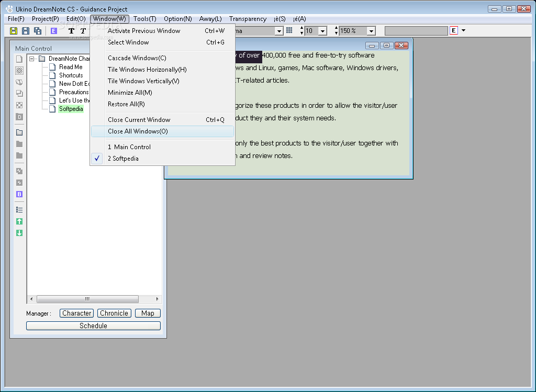The image size is (536, 392).
Task: Click tree scrollbar right arrow
Action: pyautogui.click(x=157, y=299)
